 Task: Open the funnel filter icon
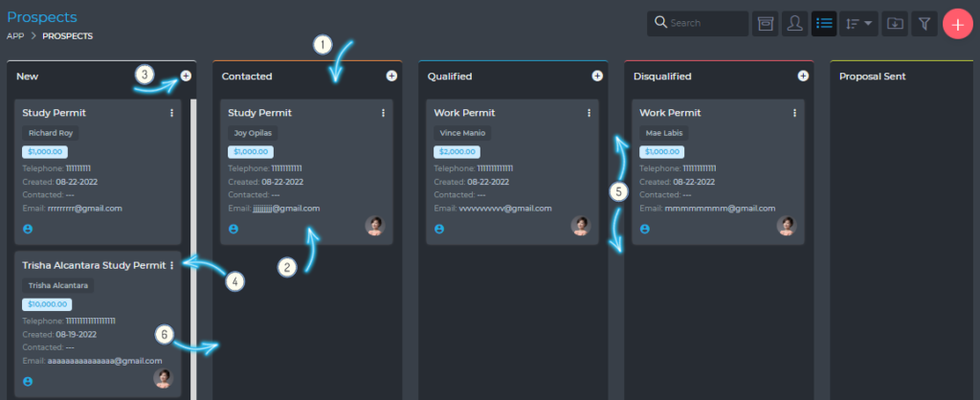pyautogui.click(x=924, y=23)
